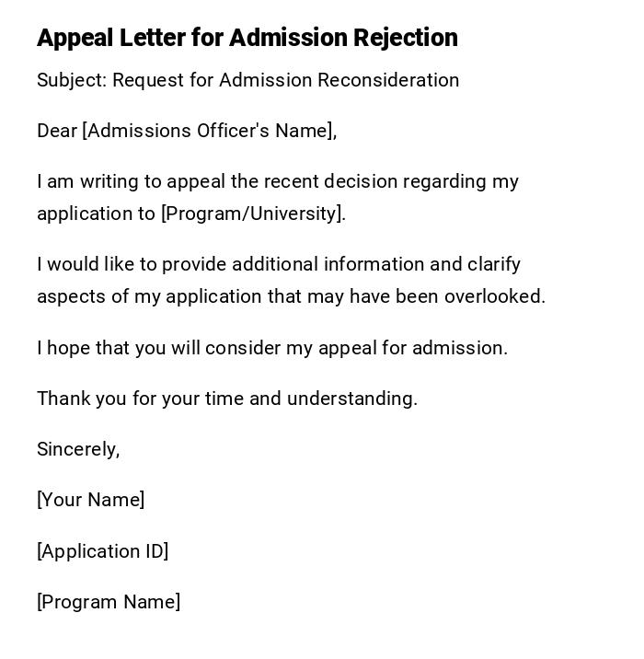Click 'Request for Admission Reconsideration' subject text
644x659 pixels.
tap(285, 80)
